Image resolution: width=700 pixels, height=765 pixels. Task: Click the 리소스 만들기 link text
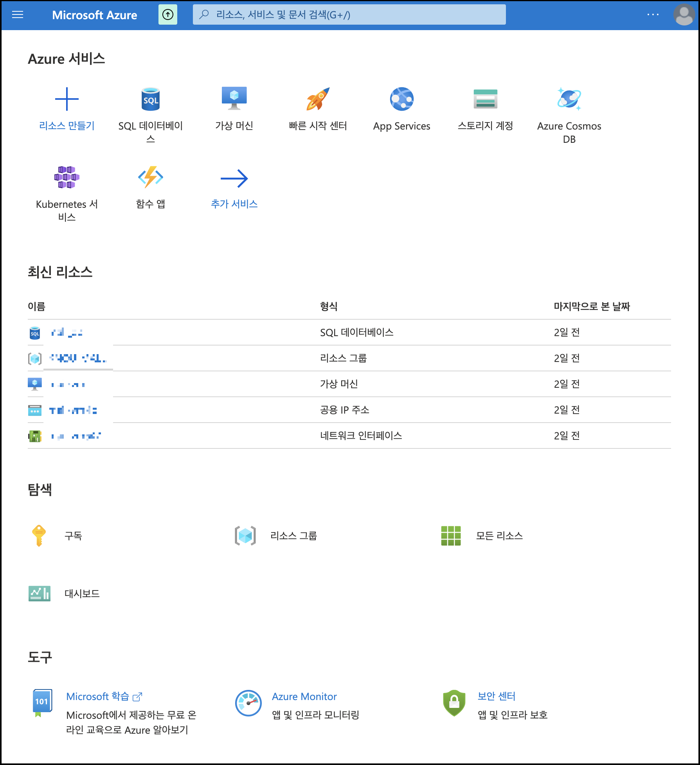tap(67, 126)
